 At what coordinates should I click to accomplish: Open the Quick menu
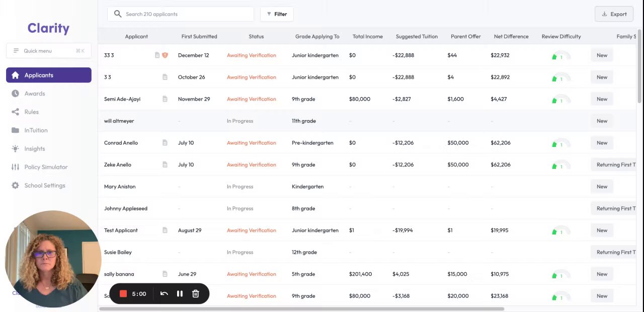[49, 51]
